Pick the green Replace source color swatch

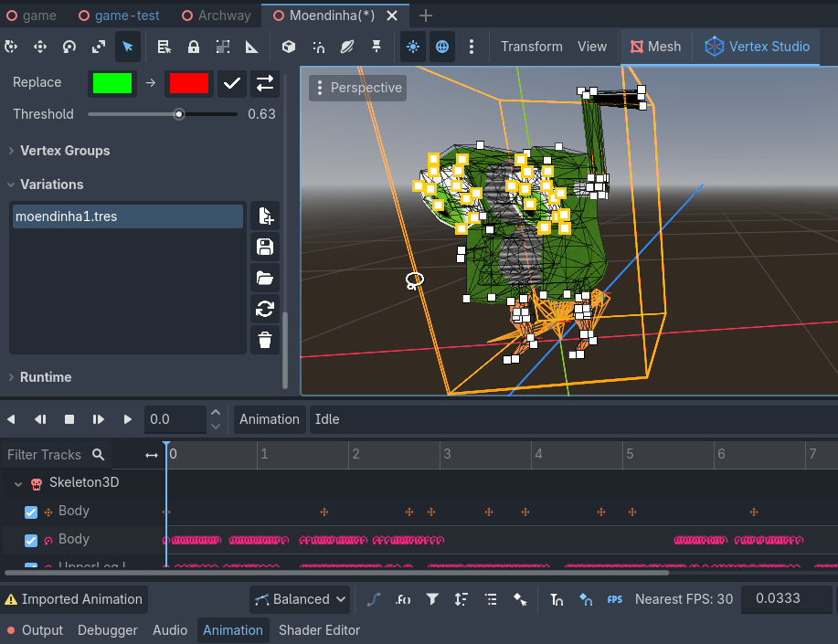[x=112, y=83]
